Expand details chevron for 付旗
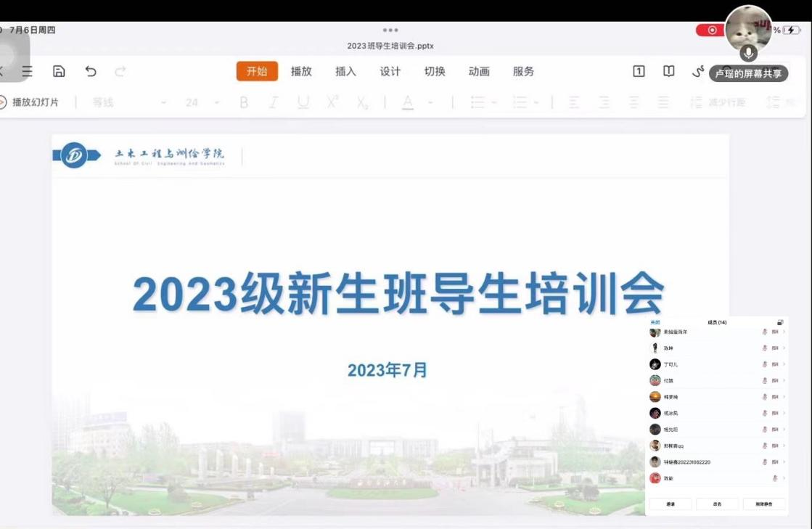The width and height of the screenshot is (812, 529). (784, 380)
